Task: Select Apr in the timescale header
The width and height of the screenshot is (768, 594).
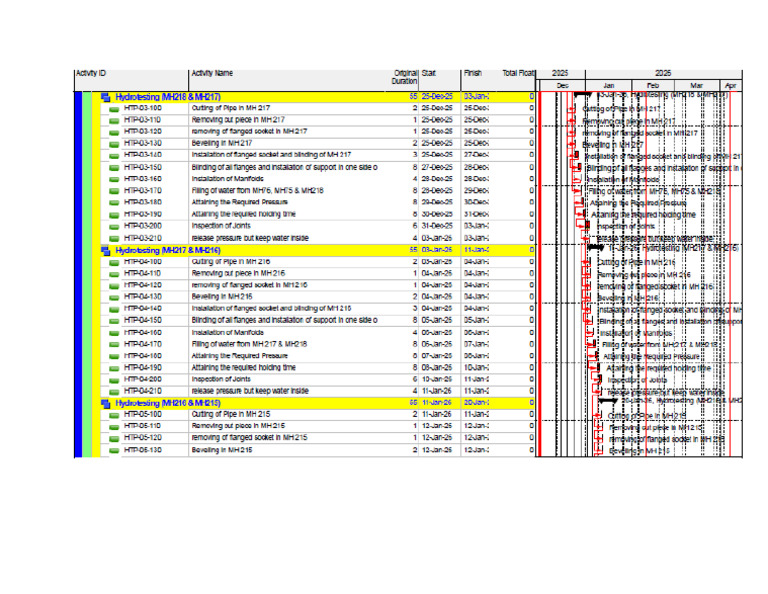Action: pos(730,86)
